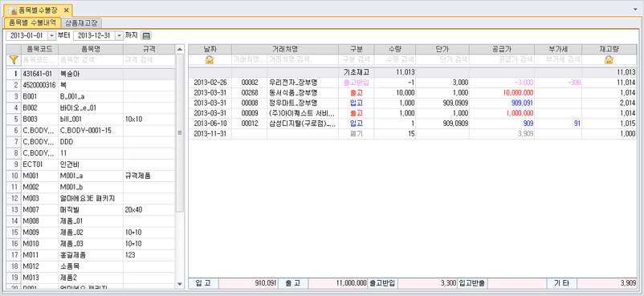Select item row M013 제품2

[x=91, y=278]
